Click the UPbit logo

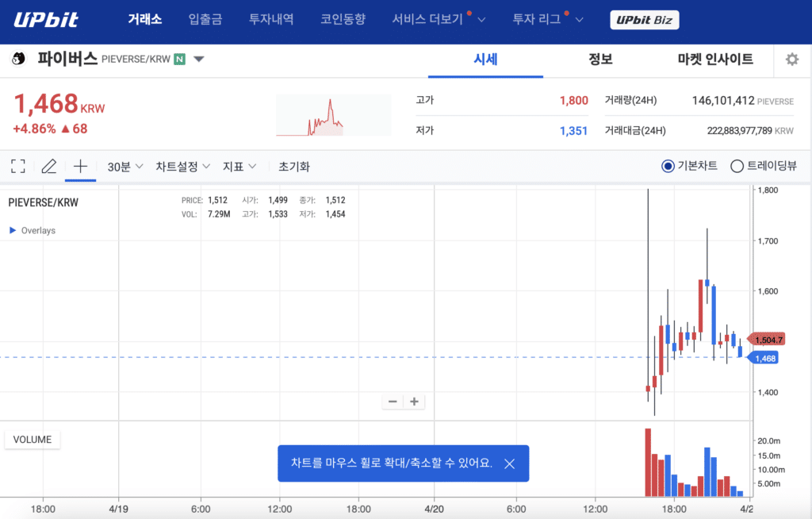(46, 20)
